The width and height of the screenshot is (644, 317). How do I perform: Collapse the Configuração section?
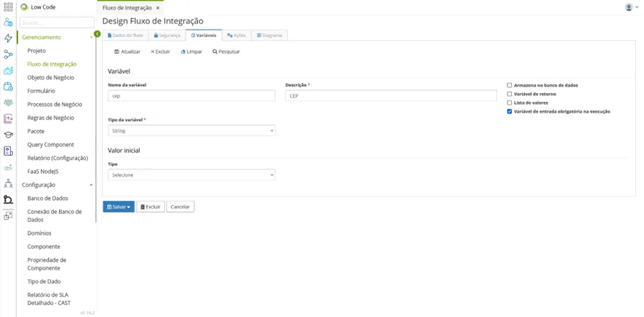click(x=91, y=185)
